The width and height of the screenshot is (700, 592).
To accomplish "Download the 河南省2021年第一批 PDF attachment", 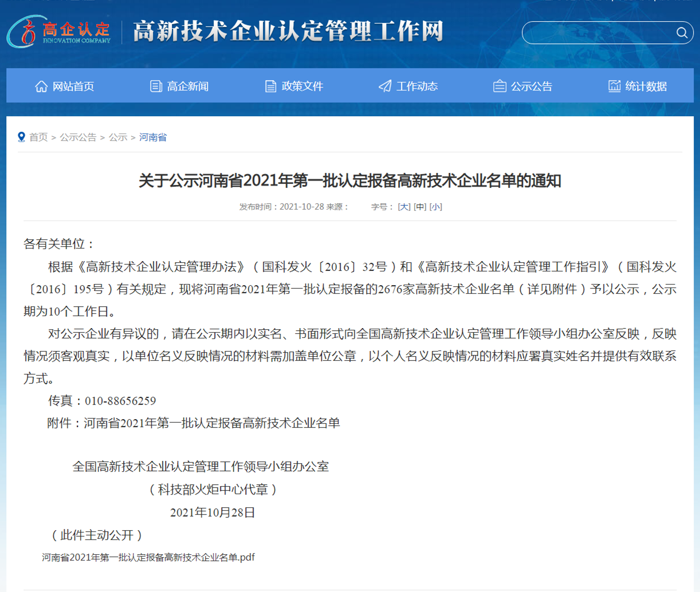I will [148, 557].
